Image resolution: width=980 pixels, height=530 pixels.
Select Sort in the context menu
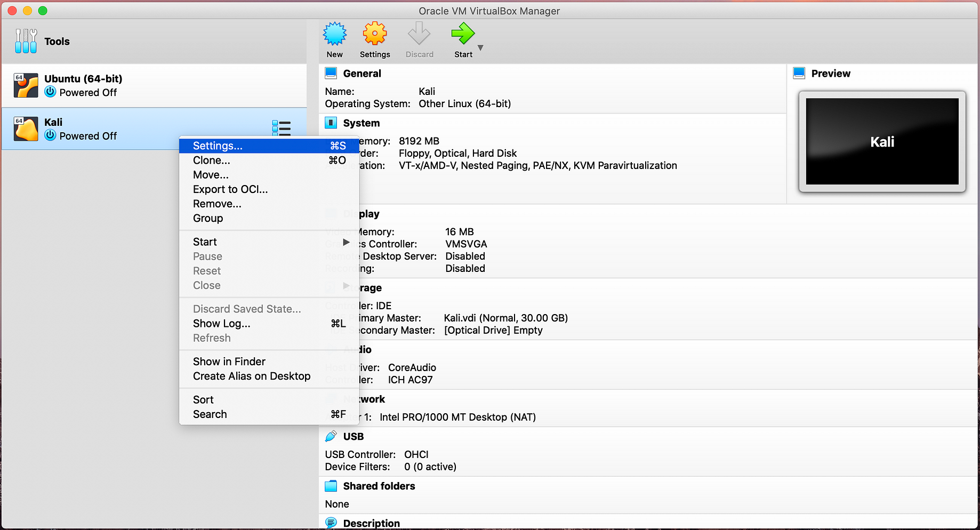(269, 400)
